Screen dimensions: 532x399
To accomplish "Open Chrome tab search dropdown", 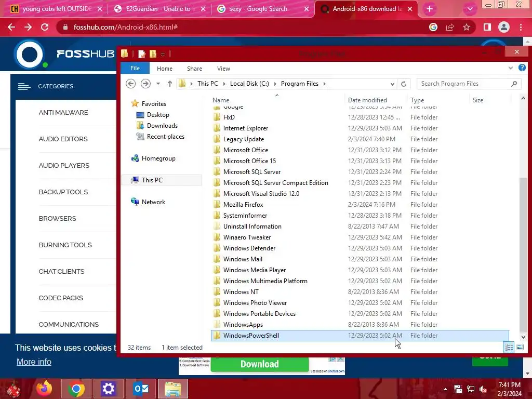I will [x=470, y=9].
